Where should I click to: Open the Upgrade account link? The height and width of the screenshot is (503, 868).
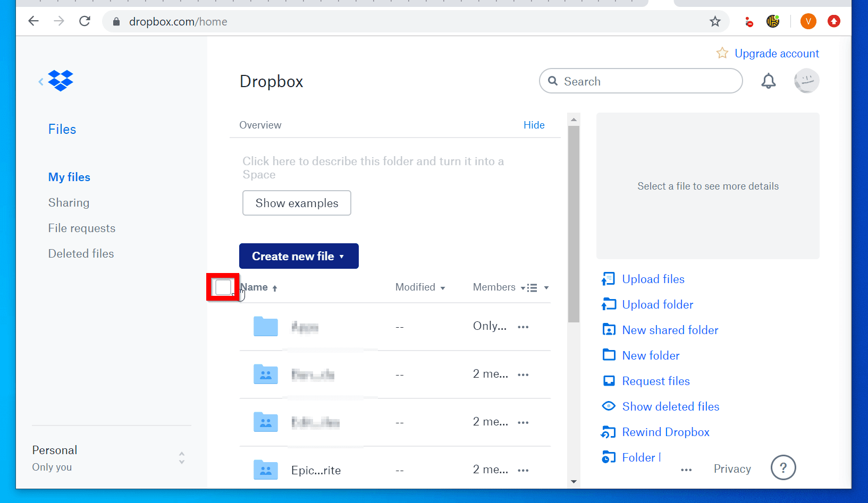pos(777,53)
